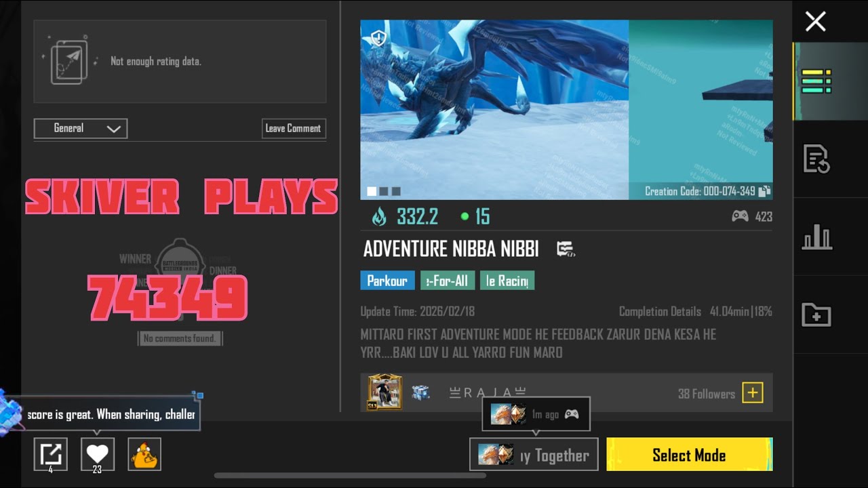Select the Parkour tag
Viewport: 868px width, 488px height.
387,281
